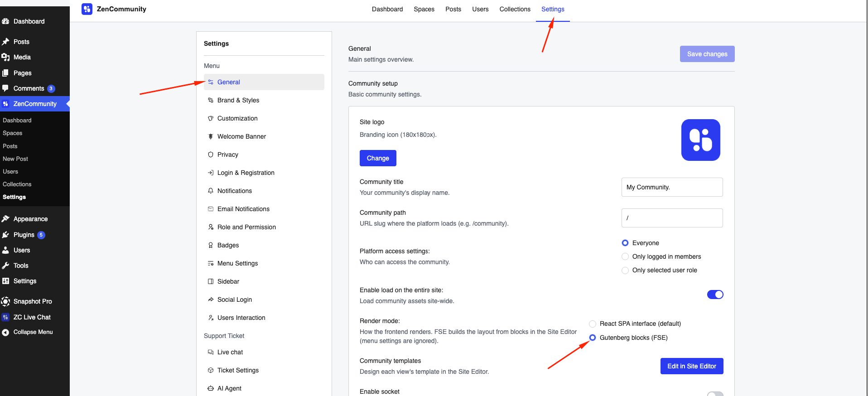Switch to the Posts top navigation tab
Image resolution: width=868 pixels, height=396 pixels.
pos(453,9)
